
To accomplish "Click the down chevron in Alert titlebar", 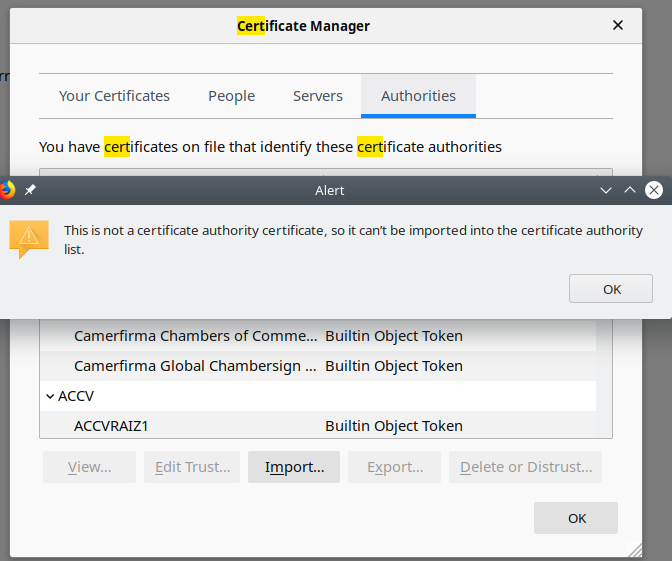I will [606, 190].
